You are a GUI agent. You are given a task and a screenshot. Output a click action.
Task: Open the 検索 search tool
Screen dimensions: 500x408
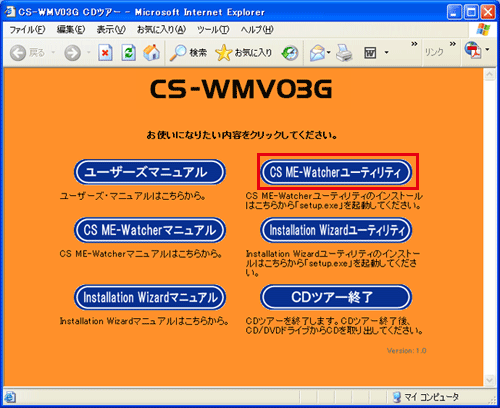tap(188, 53)
